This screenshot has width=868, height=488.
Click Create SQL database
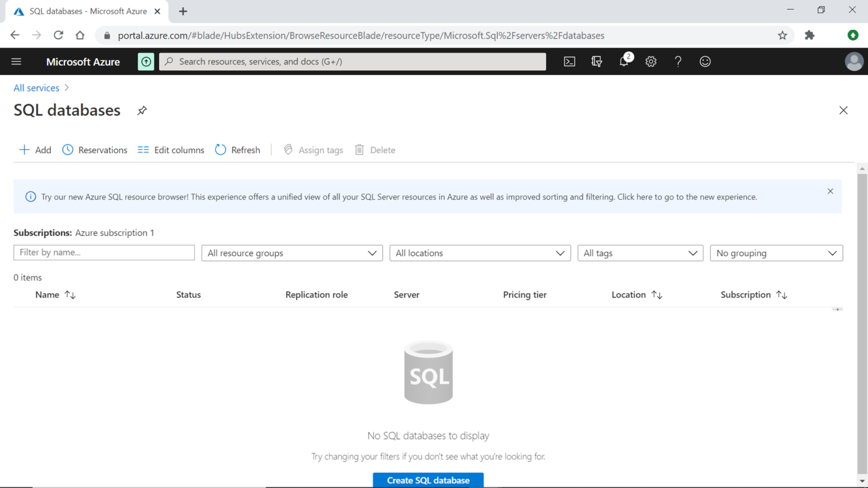[428, 480]
